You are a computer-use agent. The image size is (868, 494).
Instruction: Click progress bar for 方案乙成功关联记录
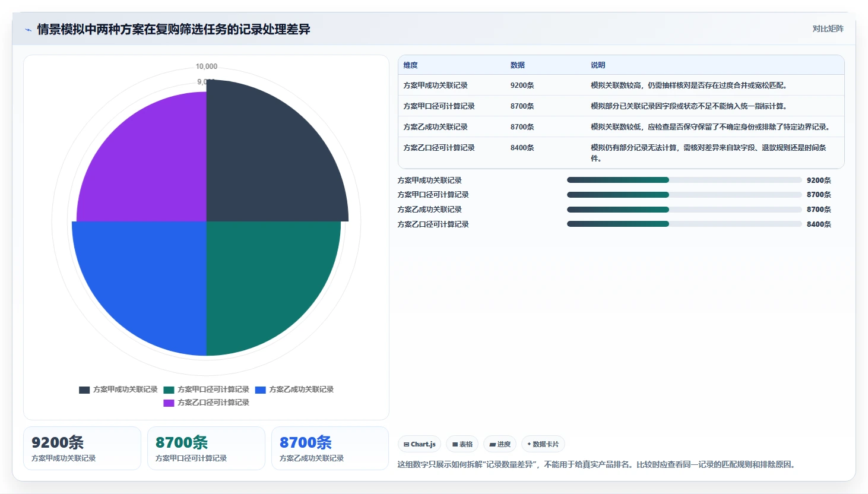pos(685,210)
